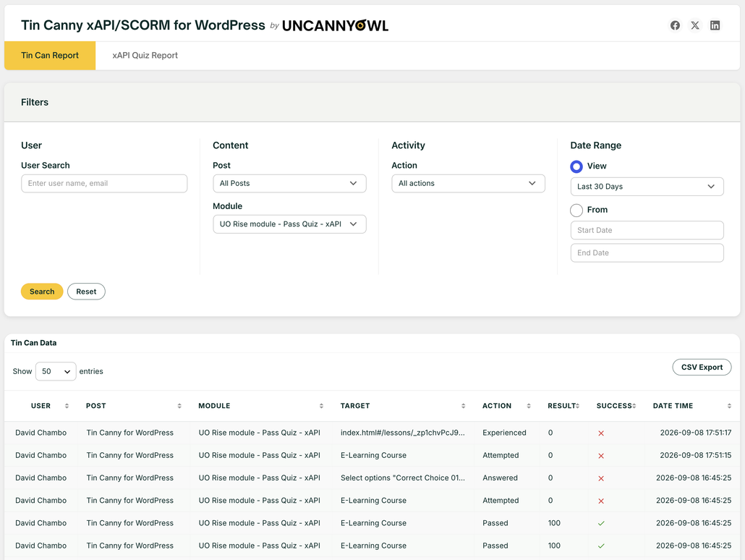This screenshot has height=560, width=745.
Task: Click the red X in the Answered row
Action: click(601, 478)
